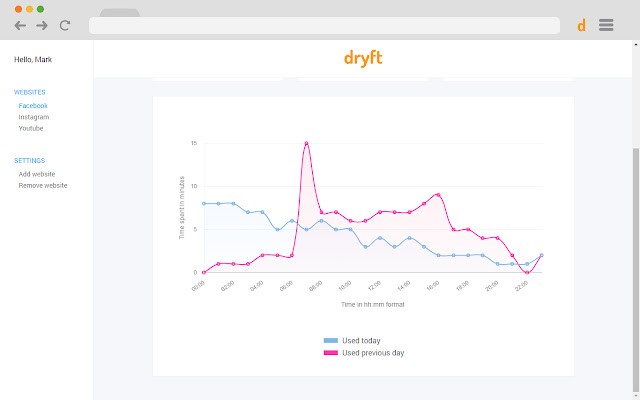640x400 pixels.
Task: Select Facebook in the websites list
Action: pos(33,105)
